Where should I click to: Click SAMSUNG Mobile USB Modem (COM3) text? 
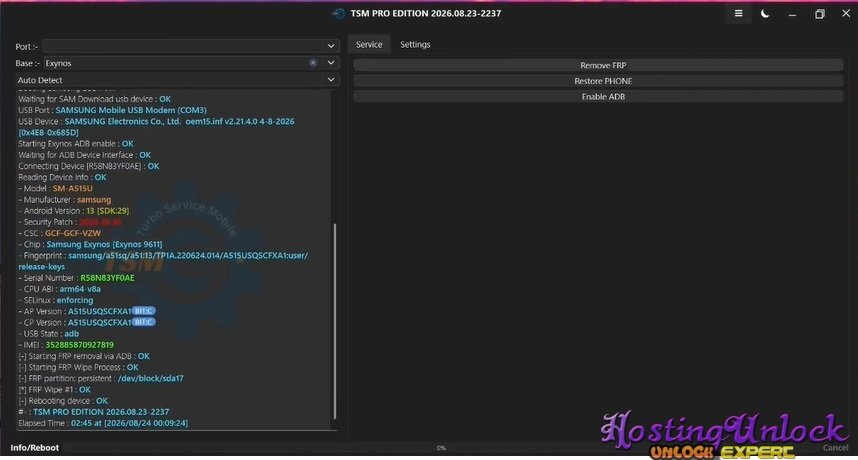point(131,110)
